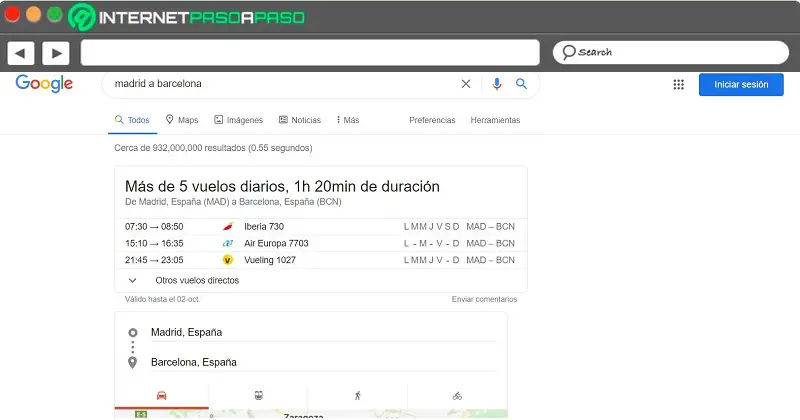Image resolution: width=800 pixels, height=420 pixels.
Task: Click the Air Europa airline logo icon
Action: click(228, 243)
